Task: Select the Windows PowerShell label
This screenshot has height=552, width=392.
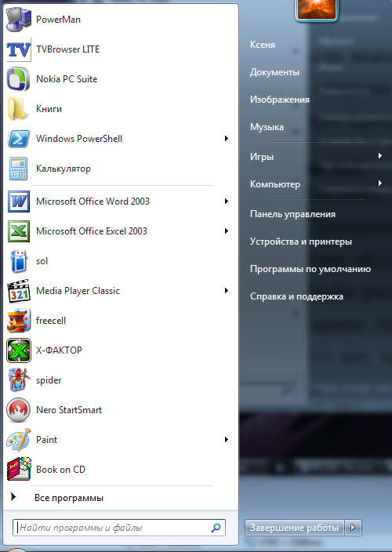Action: coord(79,139)
